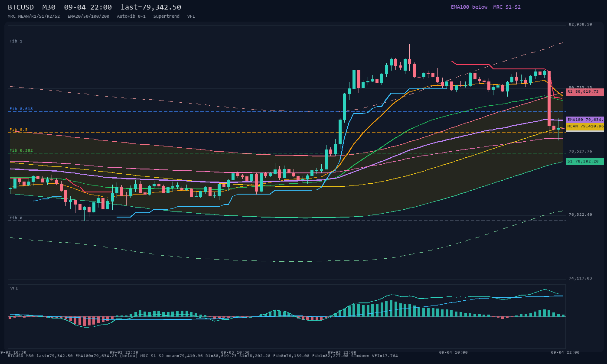
Task: Select the 'Fib 0' level label
Action: pos(16,218)
